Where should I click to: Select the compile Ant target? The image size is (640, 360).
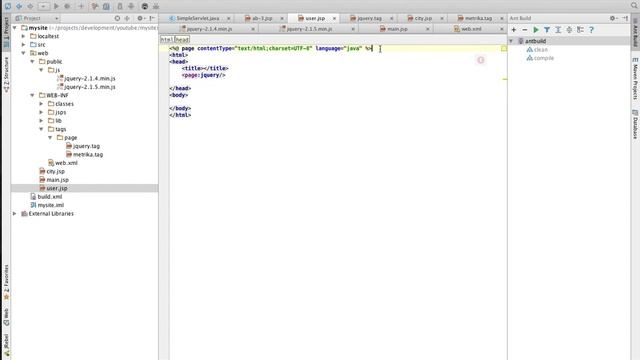[544, 58]
